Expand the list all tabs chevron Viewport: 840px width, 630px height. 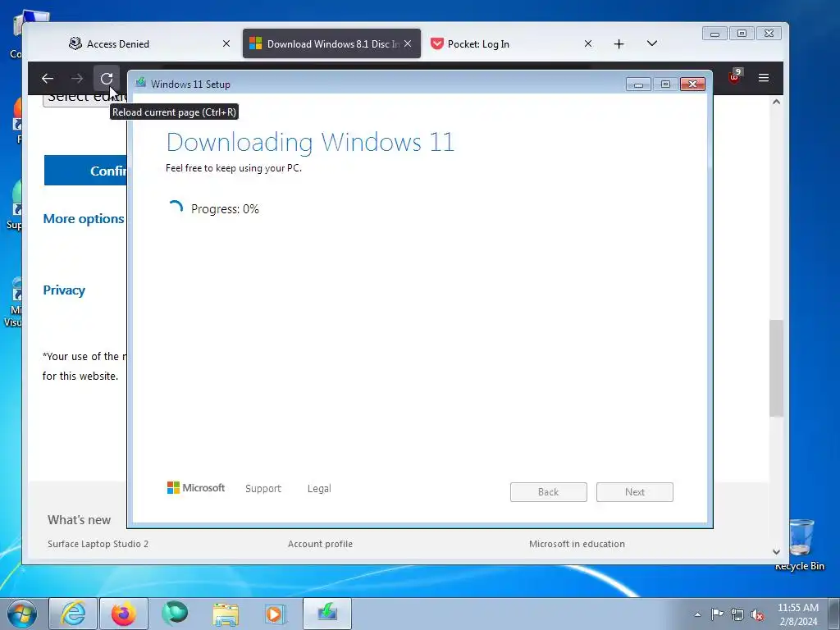pyautogui.click(x=651, y=43)
